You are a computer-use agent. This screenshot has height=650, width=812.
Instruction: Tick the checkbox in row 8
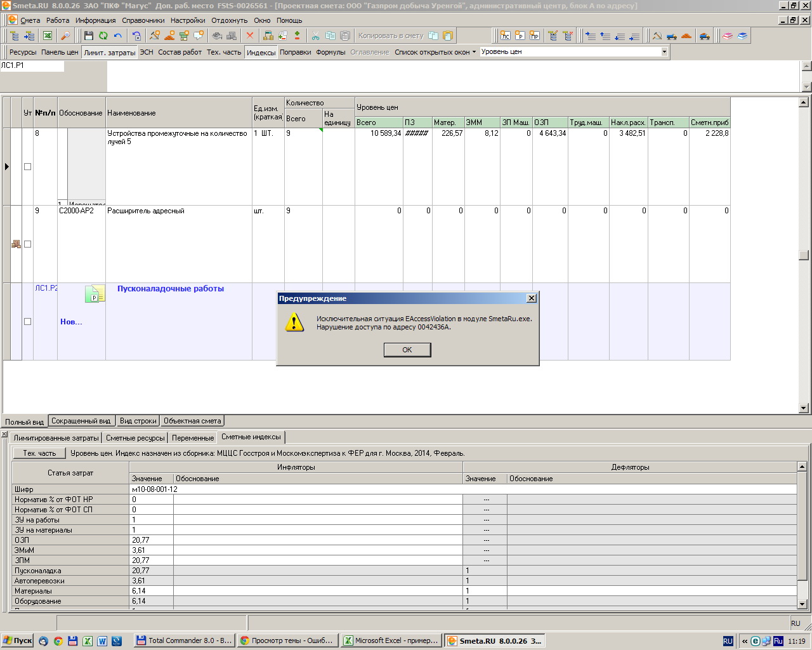pyautogui.click(x=27, y=167)
